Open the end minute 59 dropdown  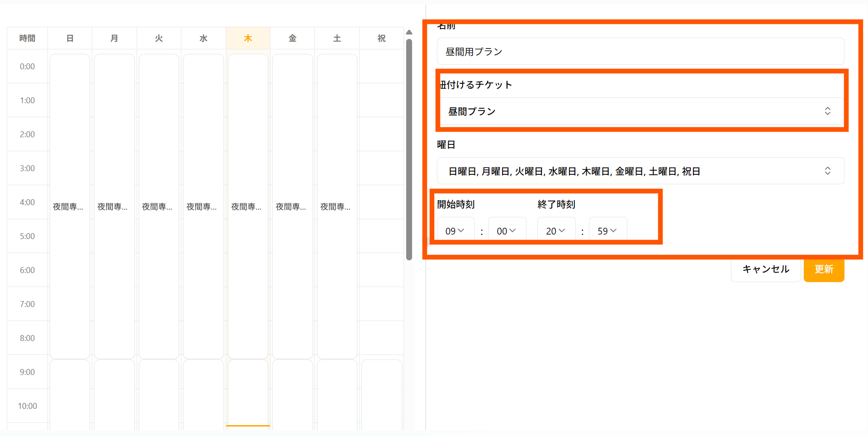607,231
